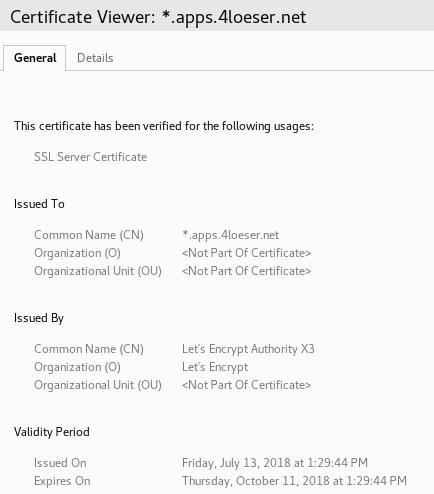Viewport: 434px width, 494px height.
Task: Click the Let's Encrypt organization value
Action: click(x=215, y=367)
